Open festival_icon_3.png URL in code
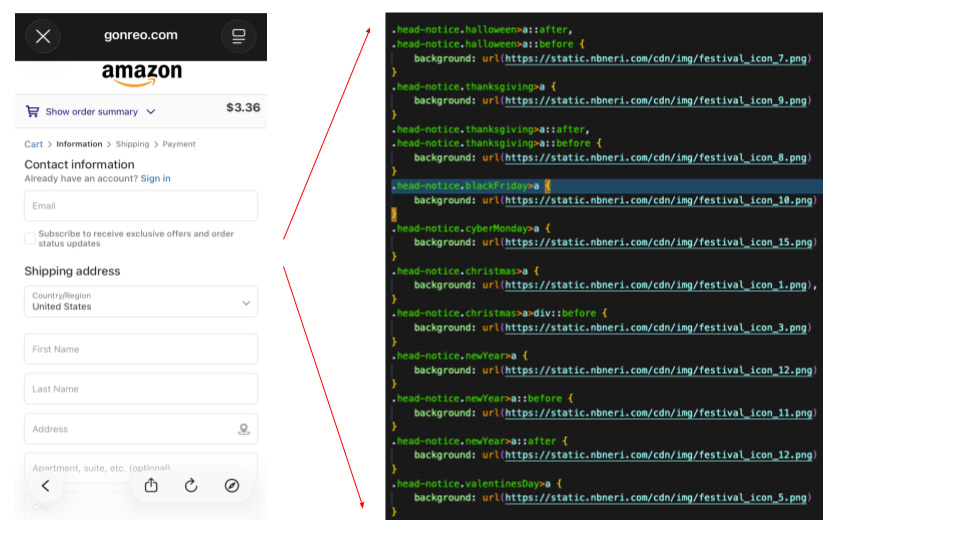960x540 pixels. (x=656, y=328)
